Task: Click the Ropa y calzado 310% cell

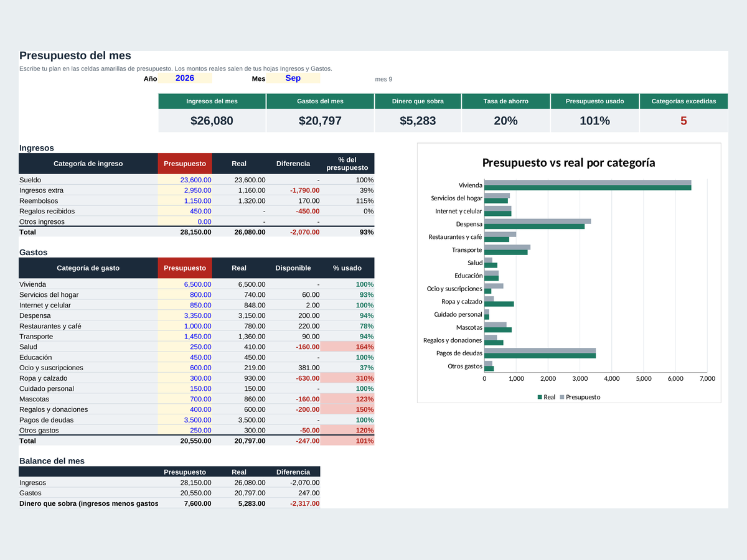Action: (x=347, y=378)
